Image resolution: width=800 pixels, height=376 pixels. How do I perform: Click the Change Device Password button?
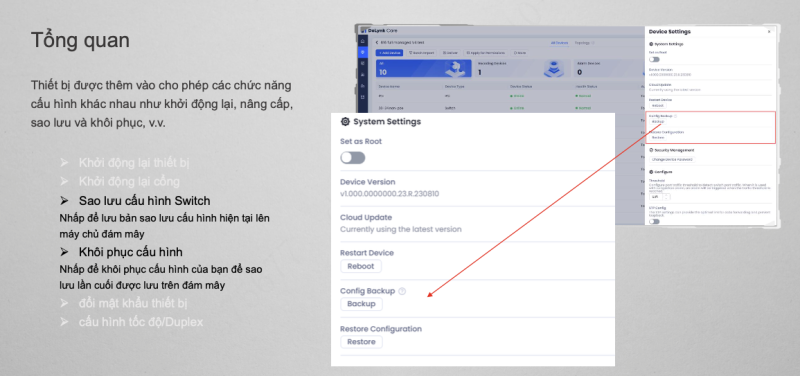click(x=672, y=160)
